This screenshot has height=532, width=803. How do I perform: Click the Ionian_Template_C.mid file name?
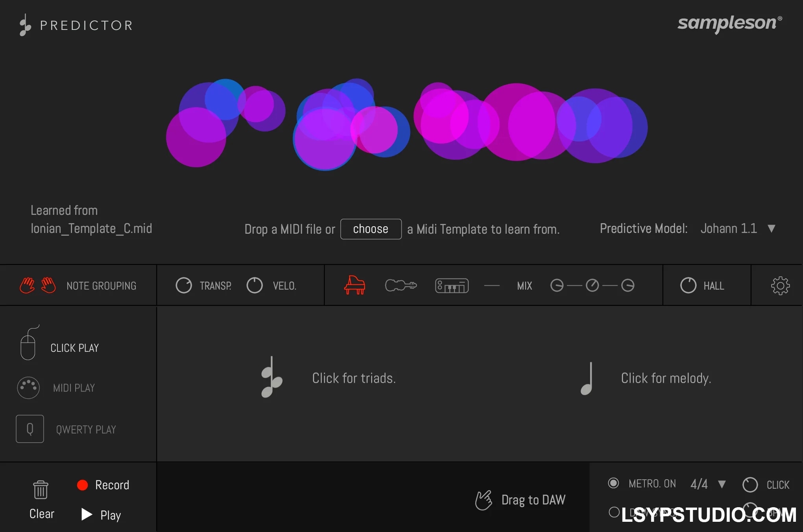pos(91,229)
